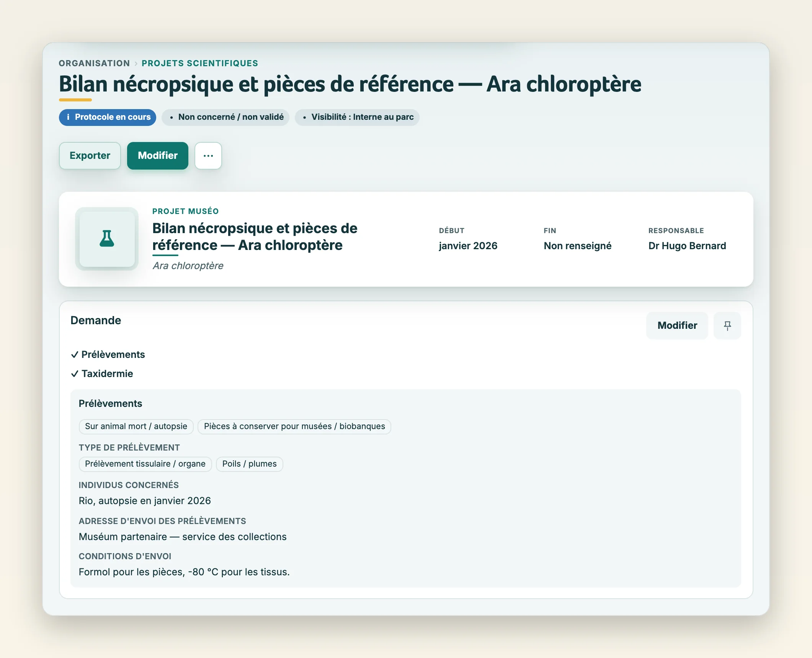Click the info icon in Protocole badge

coord(68,117)
